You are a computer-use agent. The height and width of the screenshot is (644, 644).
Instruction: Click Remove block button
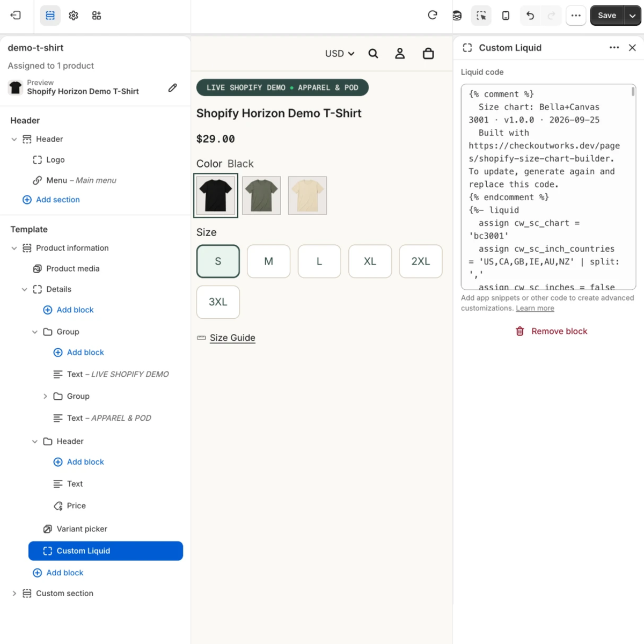click(x=551, y=331)
